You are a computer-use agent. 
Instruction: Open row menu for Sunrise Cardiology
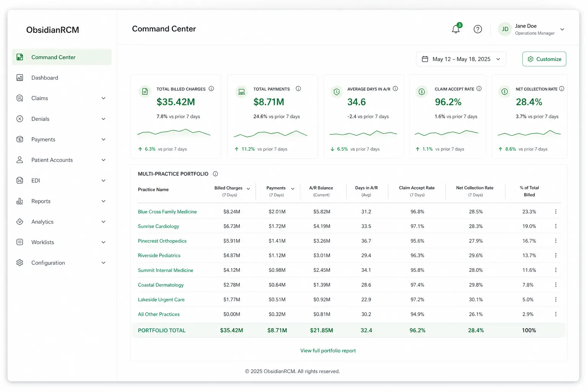[556, 226]
